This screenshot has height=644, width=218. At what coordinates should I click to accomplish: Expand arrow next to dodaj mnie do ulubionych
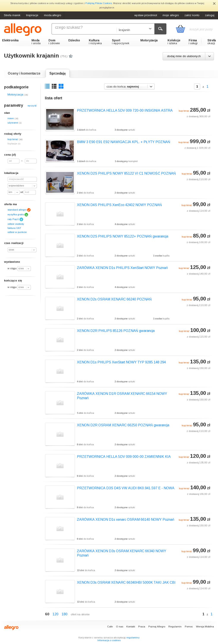click(210, 56)
